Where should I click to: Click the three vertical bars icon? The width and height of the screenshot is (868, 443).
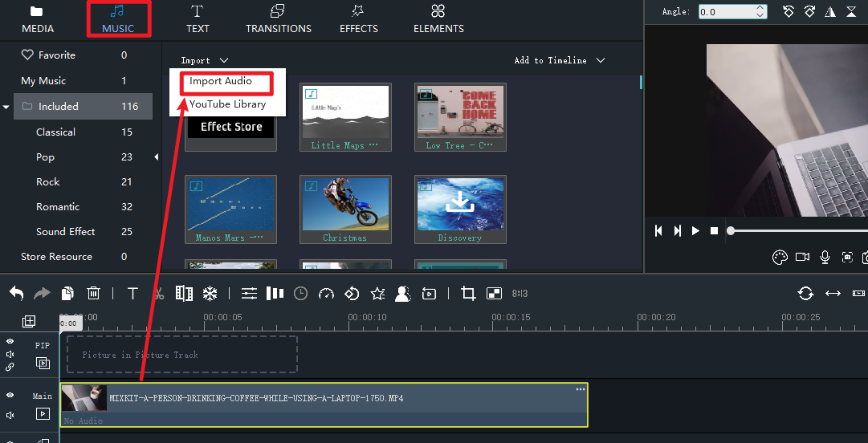point(275,293)
